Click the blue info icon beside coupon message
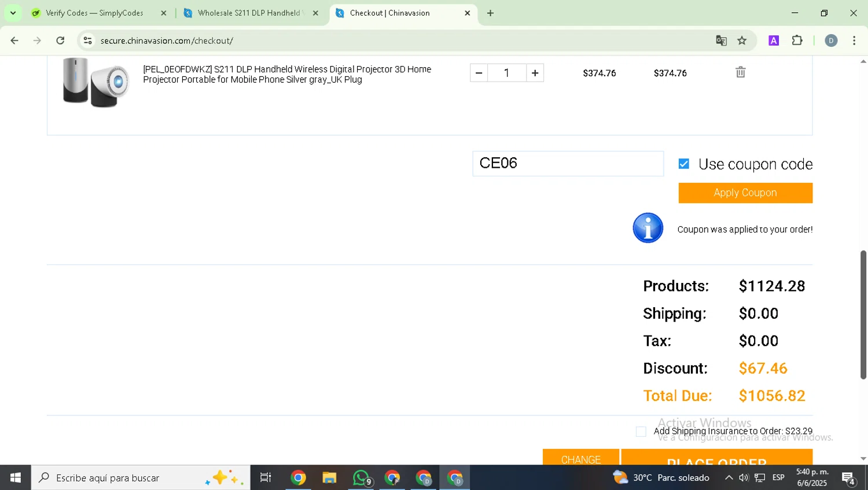Image resolution: width=868 pixels, height=490 pixels. click(x=648, y=228)
